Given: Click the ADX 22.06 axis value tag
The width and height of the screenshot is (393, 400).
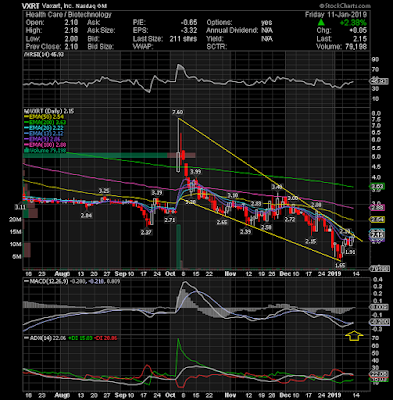Looking at the screenshot, I should click(378, 374).
